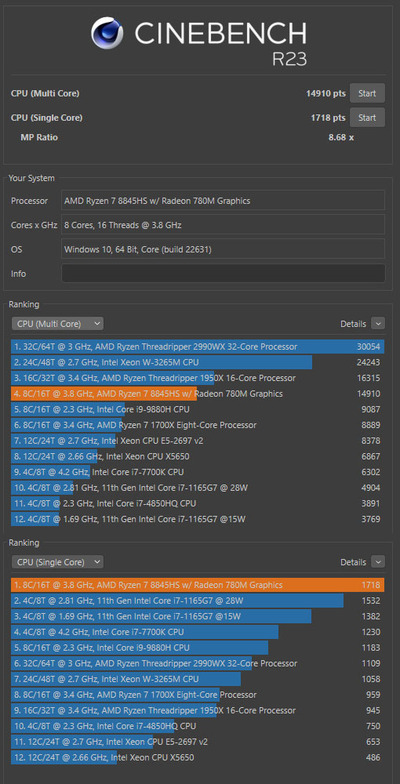Click the Details label in Single Core ranking
Screen dimensions: 400x784
coord(353,562)
